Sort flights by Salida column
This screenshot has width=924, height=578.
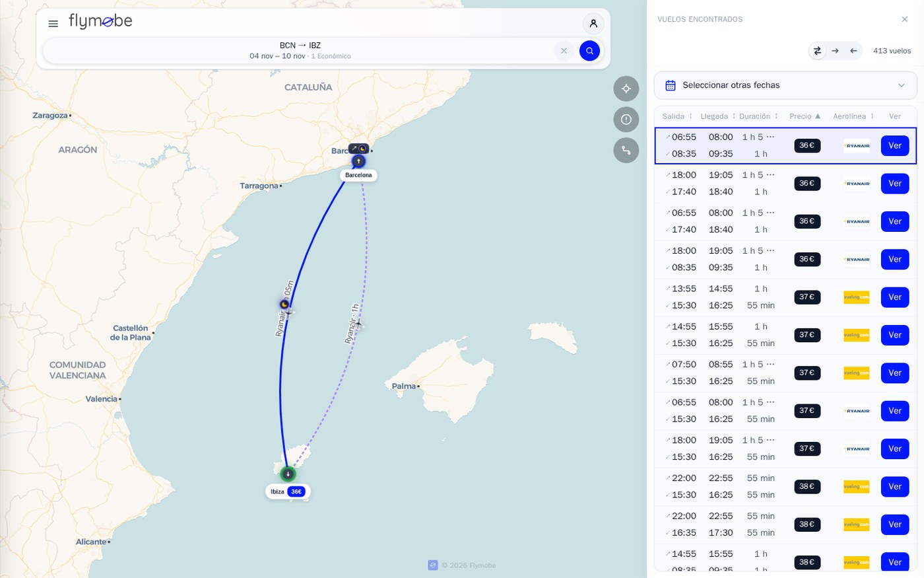pyautogui.click(x=678, y=116)
